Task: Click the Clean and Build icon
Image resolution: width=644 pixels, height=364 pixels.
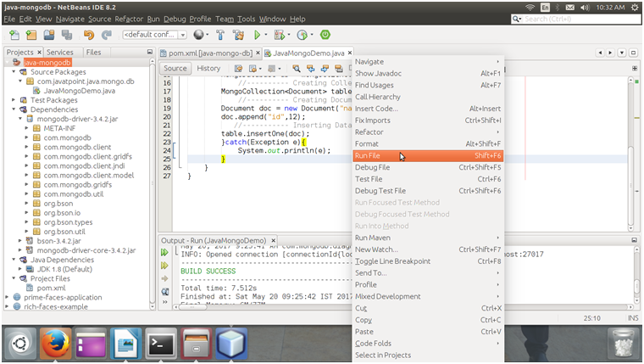Action: 238,35
